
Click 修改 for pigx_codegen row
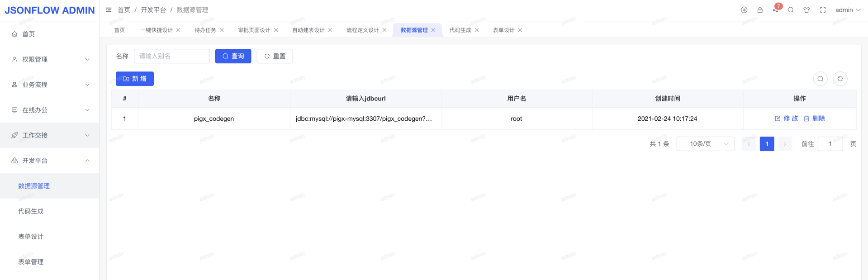pos(786,119)
